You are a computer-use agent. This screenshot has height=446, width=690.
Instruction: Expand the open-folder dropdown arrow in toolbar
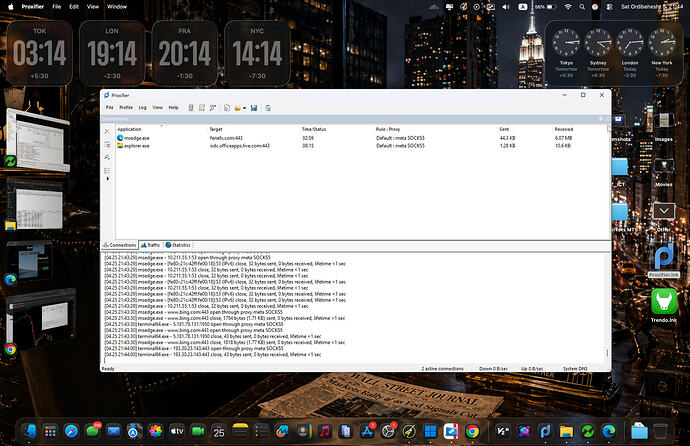pos(244,108)
